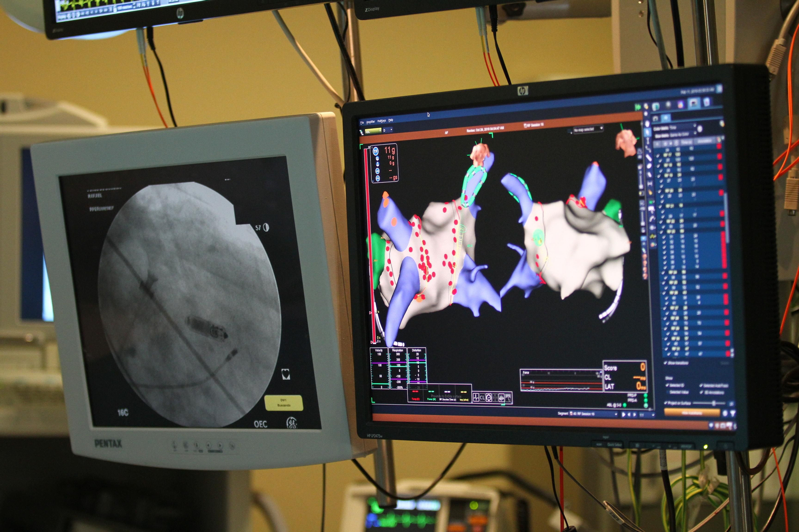Adjust the Project on Surface slider
The width and height of the screenshot is (799, 532).
pos(713,403)
